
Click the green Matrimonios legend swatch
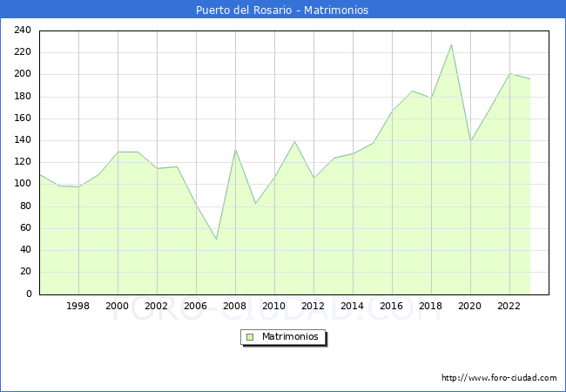pos(250,337)
